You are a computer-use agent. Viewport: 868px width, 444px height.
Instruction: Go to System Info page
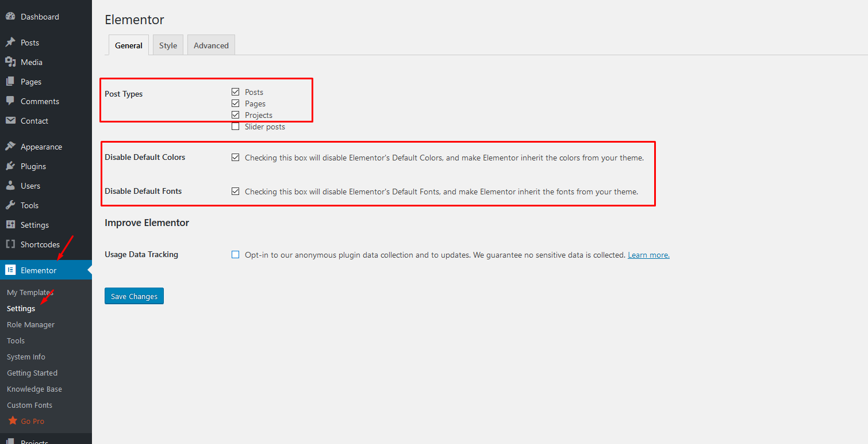tap(26, 357)
